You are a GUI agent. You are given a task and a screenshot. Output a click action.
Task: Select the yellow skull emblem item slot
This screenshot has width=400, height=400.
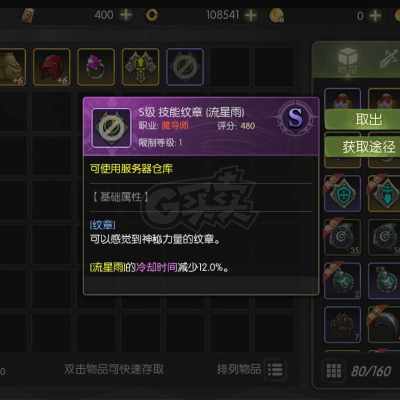point(140,67)
